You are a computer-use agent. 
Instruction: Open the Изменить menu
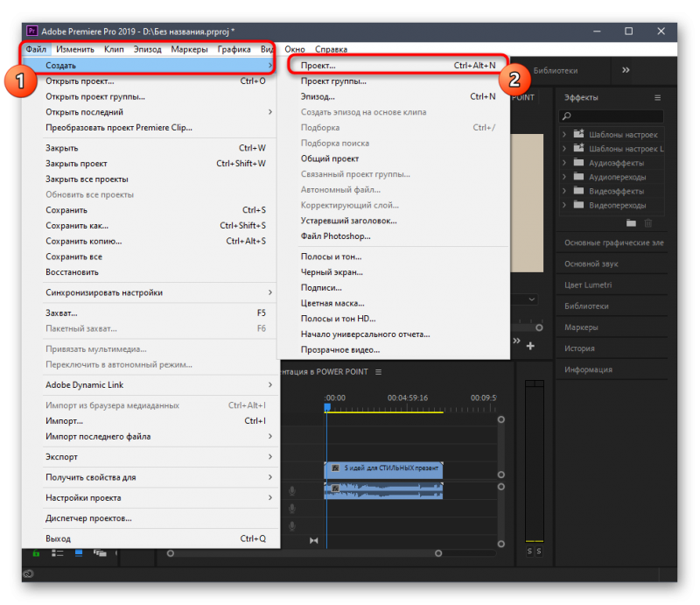pos(75,49)
